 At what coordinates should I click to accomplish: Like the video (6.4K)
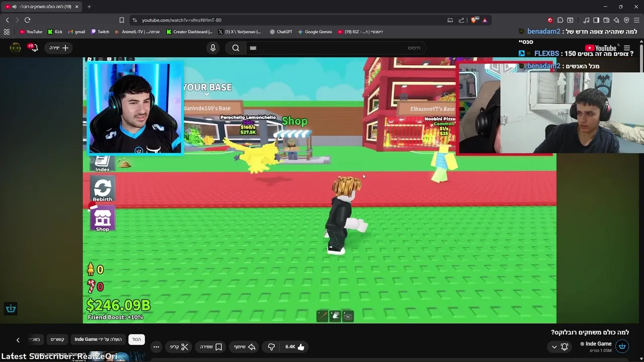(x=295, y=347)
